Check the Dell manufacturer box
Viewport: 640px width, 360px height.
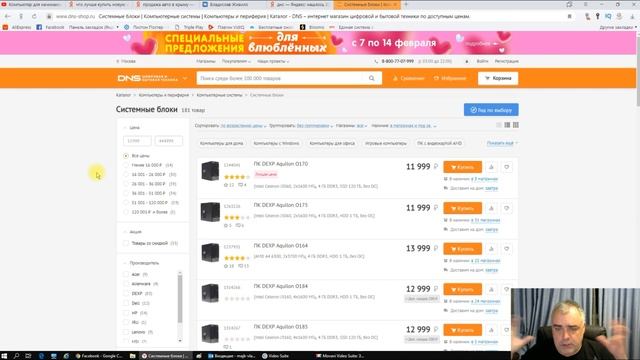[126, 303]
